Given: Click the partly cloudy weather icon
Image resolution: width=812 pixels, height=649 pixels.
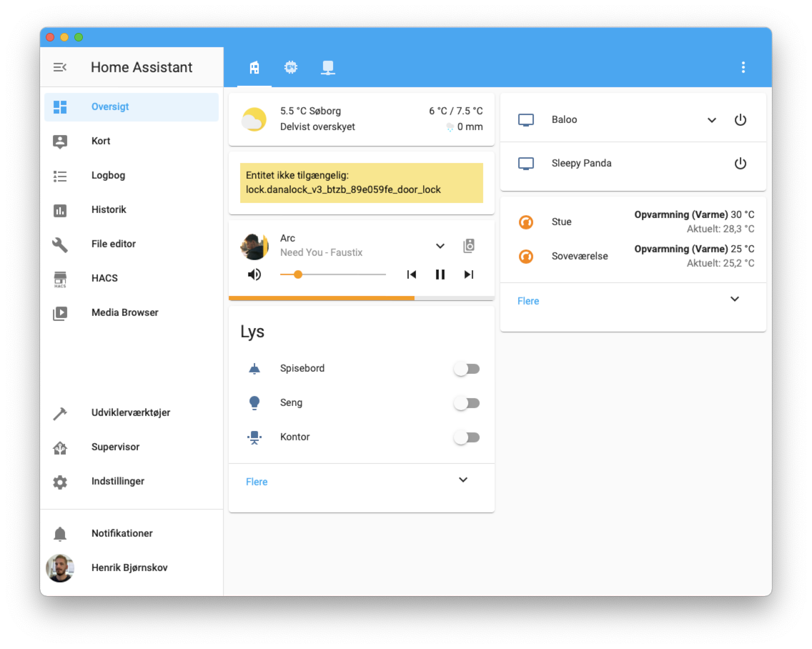Looking at the screenshot, I should (x=254, y=119).
